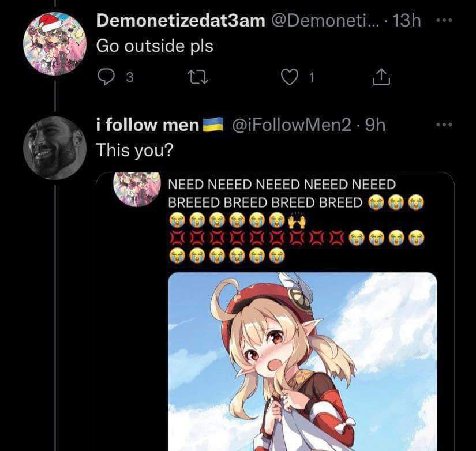The image size is (476, 451).
Task: Open more options for Demonetizedat3am's tweet
Action: tap(442, 20)
